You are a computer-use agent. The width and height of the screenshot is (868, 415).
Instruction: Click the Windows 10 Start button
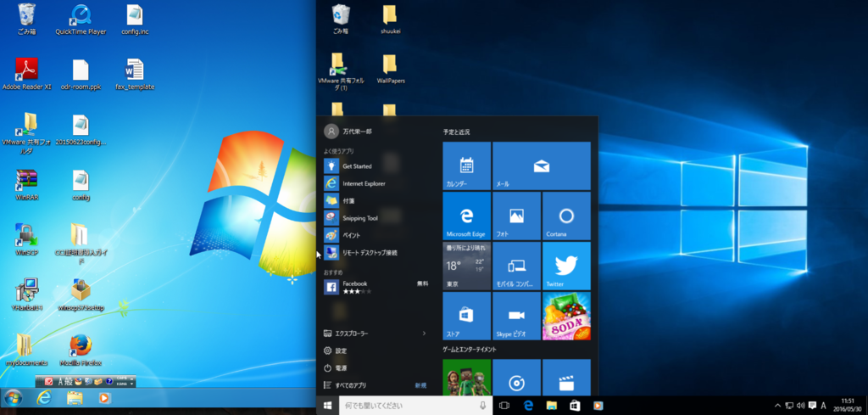[x=328, y=406]
